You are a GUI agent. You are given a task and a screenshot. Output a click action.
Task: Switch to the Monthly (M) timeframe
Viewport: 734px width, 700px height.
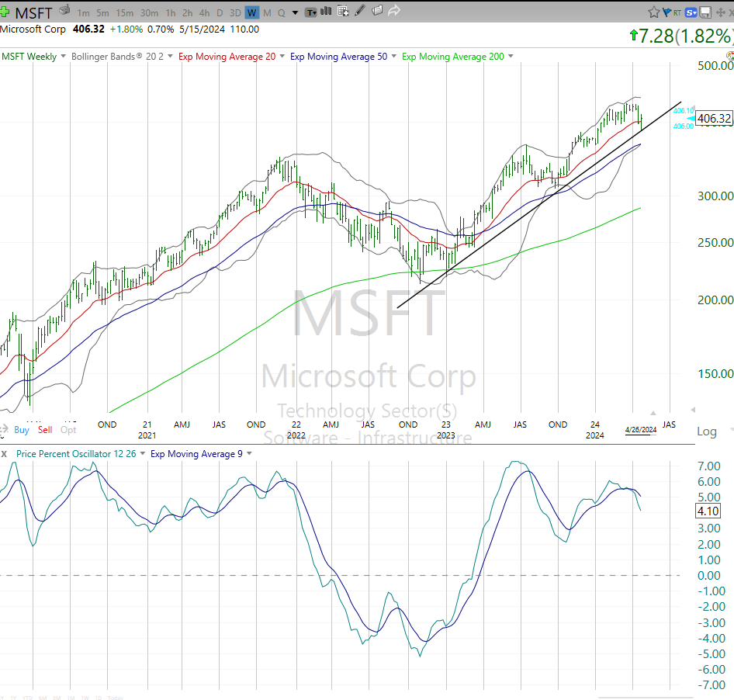(x=267, y=13)
